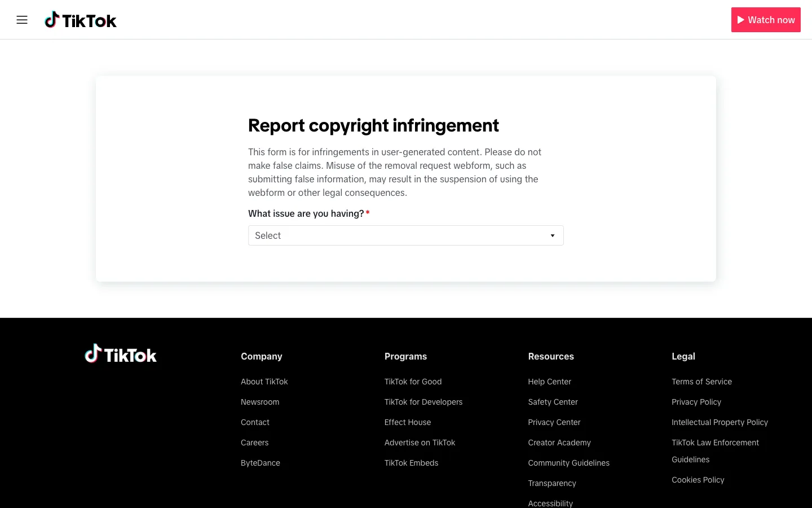Screen dimensions: 812x508
Task: Open the Accessibility link
Action: pos(550,503)
